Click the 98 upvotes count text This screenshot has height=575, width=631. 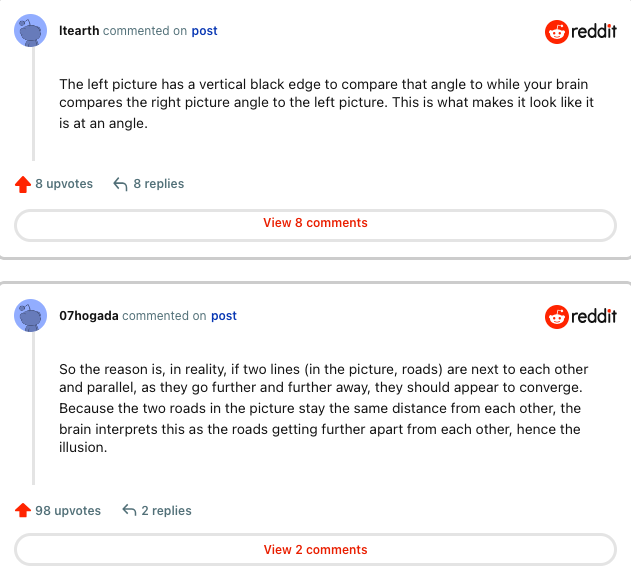68,511
